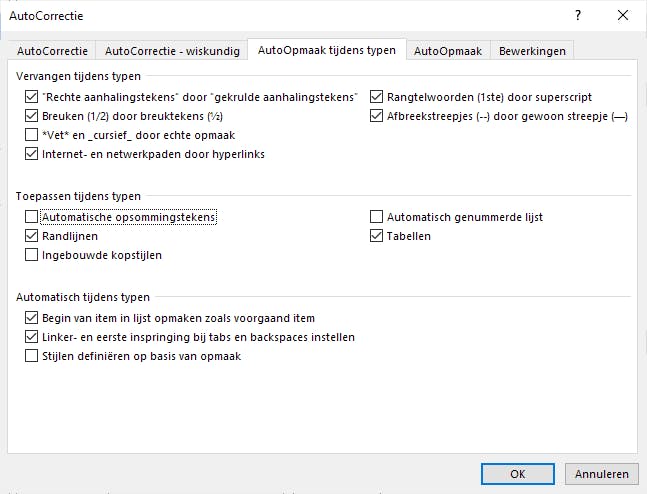
Task: Open the Bewerkingen tab
Action: click(532, 51)
